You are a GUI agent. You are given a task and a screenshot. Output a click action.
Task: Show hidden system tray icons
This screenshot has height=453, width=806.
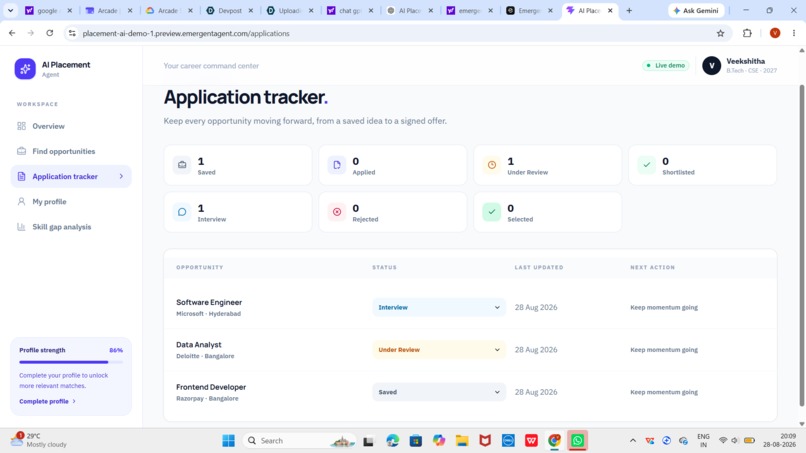click(x=633, y=440)
